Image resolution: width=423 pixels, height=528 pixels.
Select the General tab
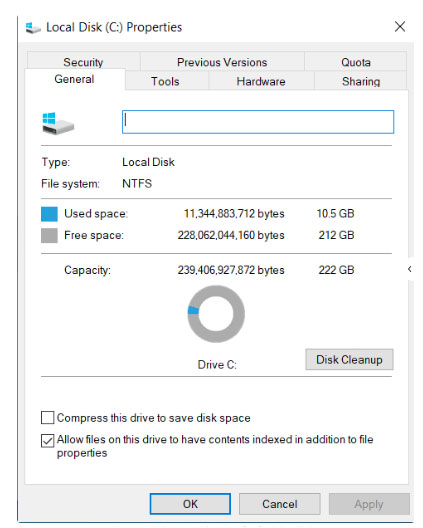(74, 79)
